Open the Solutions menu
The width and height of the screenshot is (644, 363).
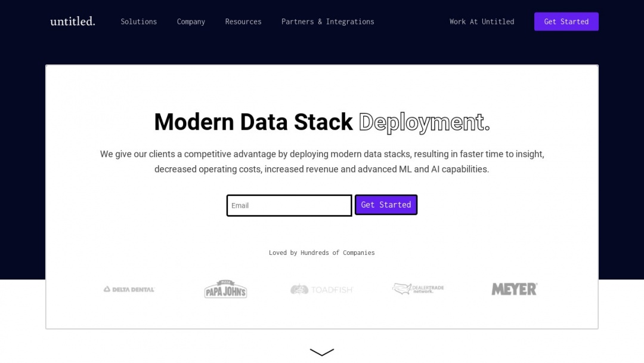coord(138,21)
